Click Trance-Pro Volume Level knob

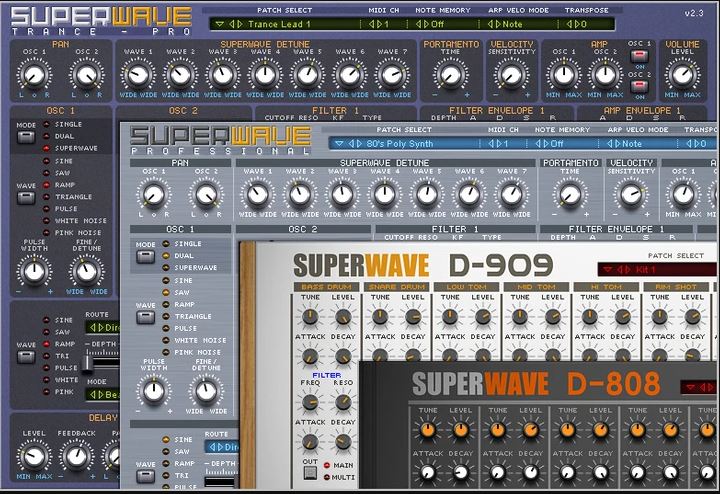click(x=682, y=75)
